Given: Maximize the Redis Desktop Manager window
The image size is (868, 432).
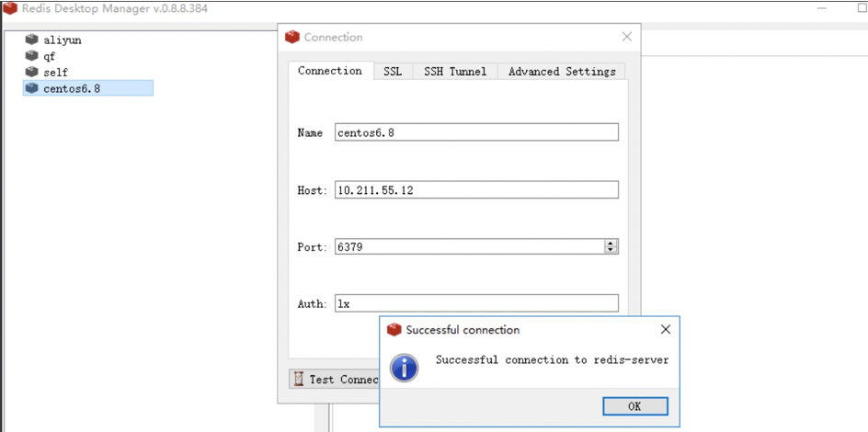Looking at the screenshot, I should [x=862, y=9].
